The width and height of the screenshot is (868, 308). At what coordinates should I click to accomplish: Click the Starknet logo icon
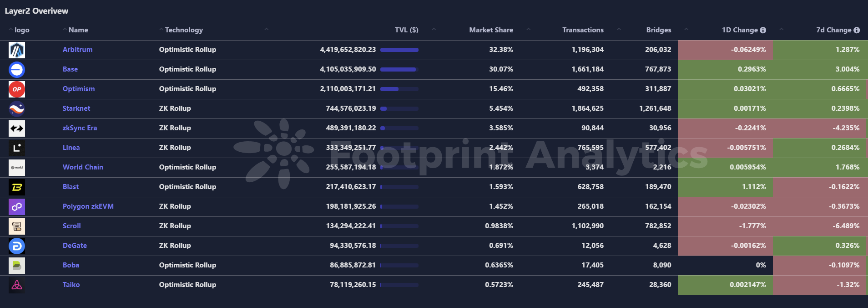coord(17,109)
